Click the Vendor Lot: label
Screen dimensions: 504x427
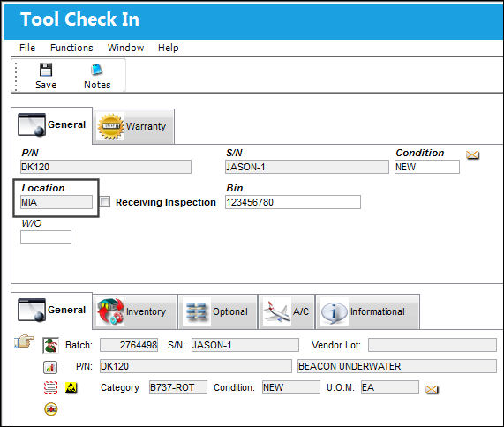click(x=336, y=345)
